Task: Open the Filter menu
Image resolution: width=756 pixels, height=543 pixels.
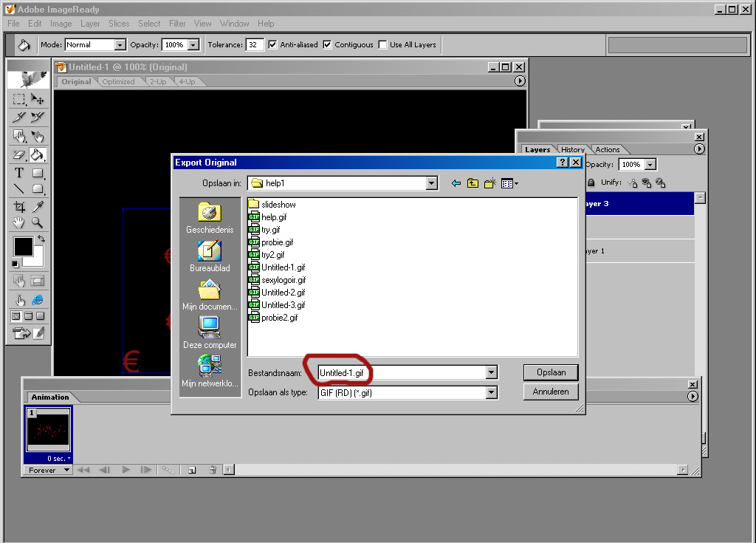Action: [177, 24]
